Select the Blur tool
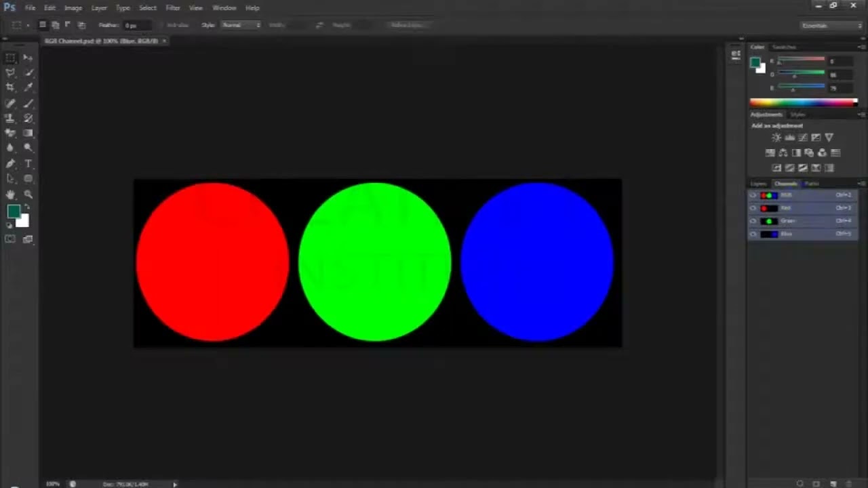Viewport: 868px width, 488px height. (10, 148)
